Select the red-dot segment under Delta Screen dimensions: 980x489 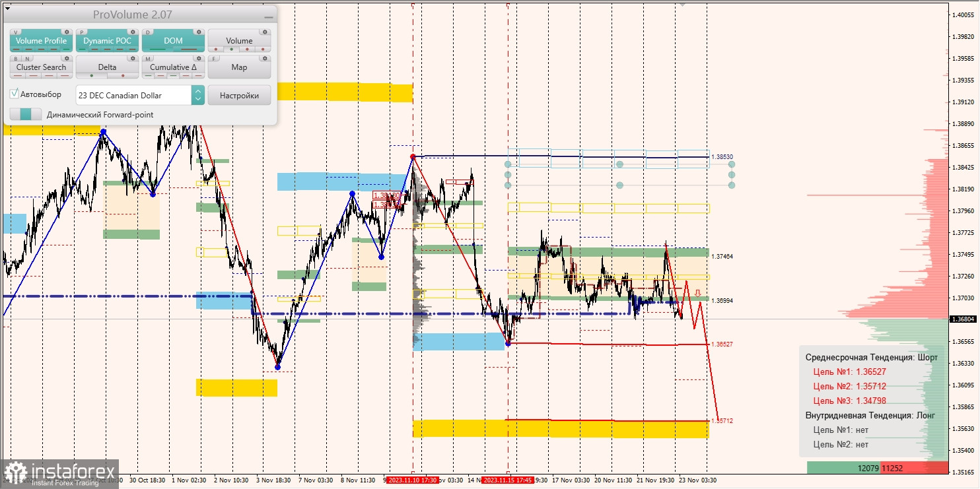pyautogui.click(x=123, y=76)
